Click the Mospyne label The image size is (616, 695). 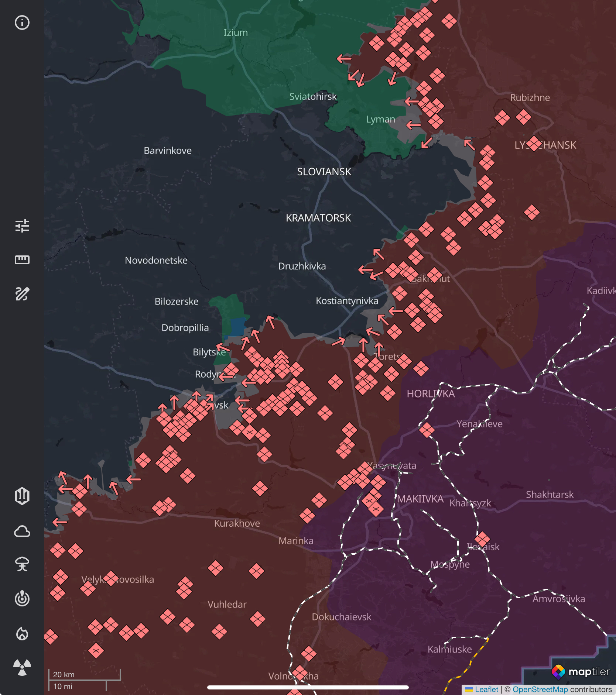[450, 564]
